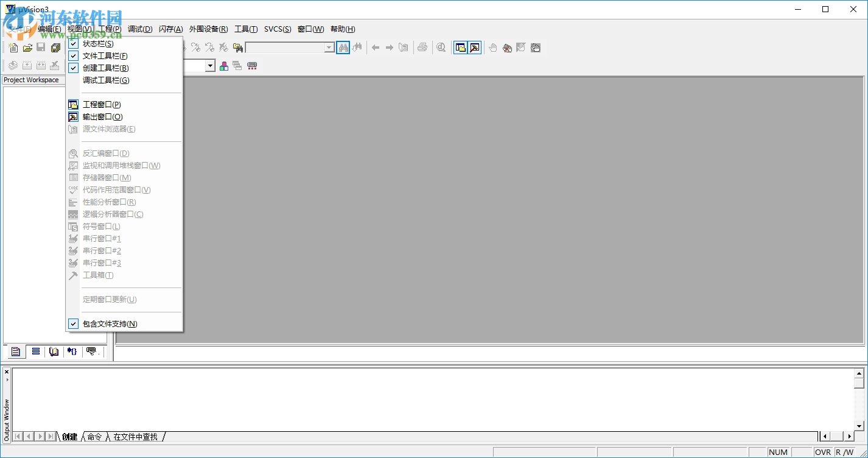Click output window scroll up arrow
This screenshot has width=868, height=458.
click(x=859, y=373)
